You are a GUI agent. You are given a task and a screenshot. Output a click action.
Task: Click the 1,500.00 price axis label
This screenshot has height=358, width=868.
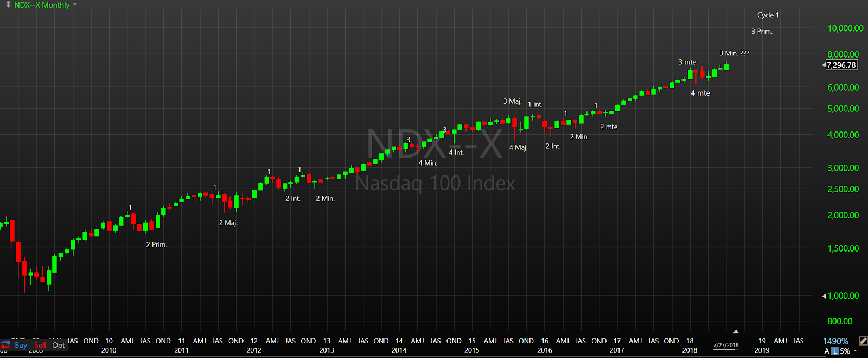(843, 248)
